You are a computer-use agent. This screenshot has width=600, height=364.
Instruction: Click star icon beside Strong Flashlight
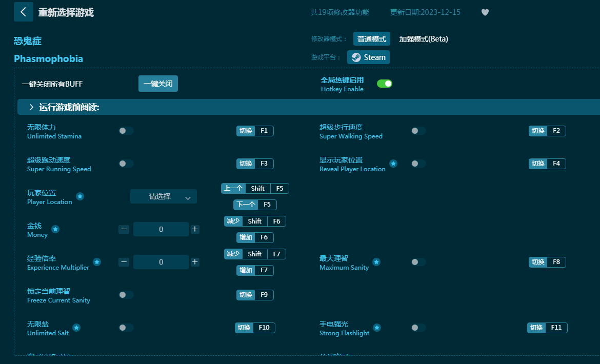point(377,328)
